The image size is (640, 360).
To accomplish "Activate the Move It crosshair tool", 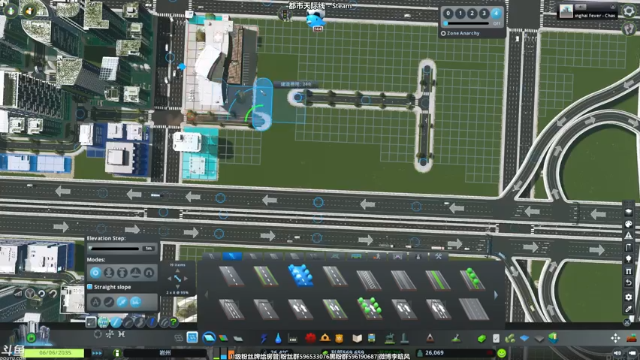I will [616, 338].
